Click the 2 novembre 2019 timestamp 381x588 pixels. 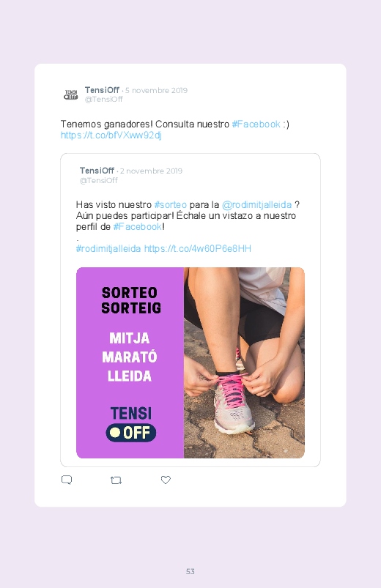click(x=151, y=171)
